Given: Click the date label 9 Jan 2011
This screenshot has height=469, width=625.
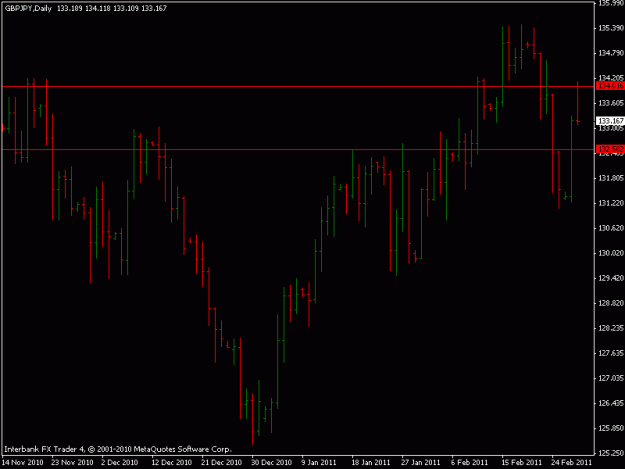Looking at the screenshot, I should pos(318,462).
